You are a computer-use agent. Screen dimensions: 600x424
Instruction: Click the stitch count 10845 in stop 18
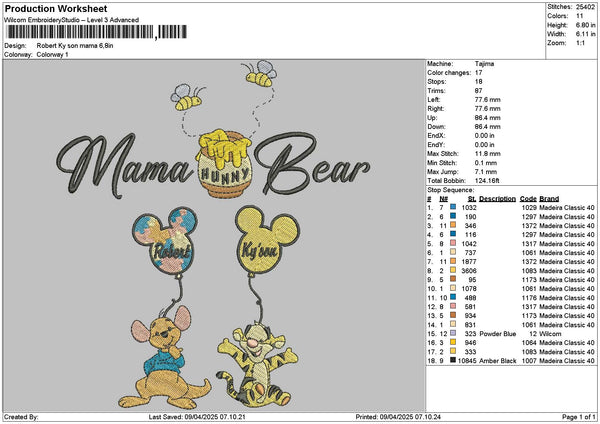(467, 361)
